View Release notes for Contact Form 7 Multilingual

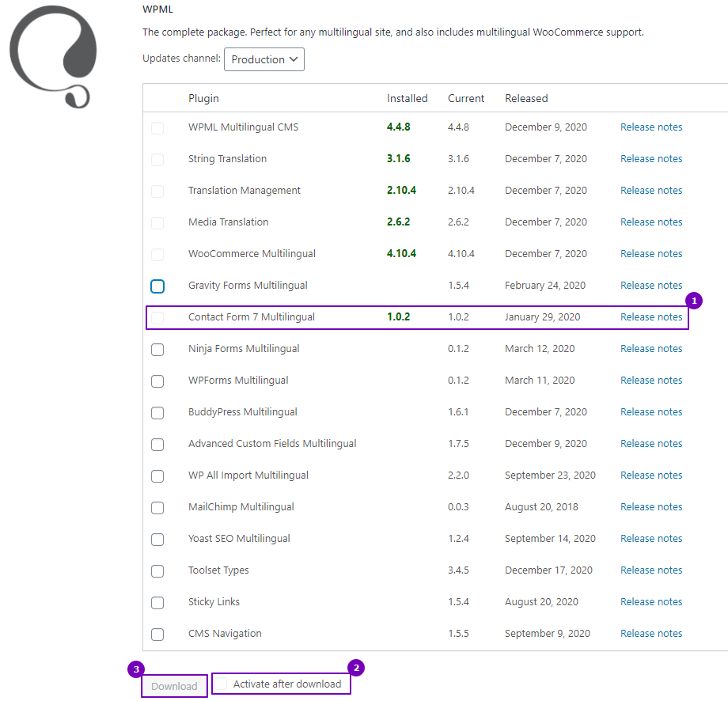tap(651, 316)
